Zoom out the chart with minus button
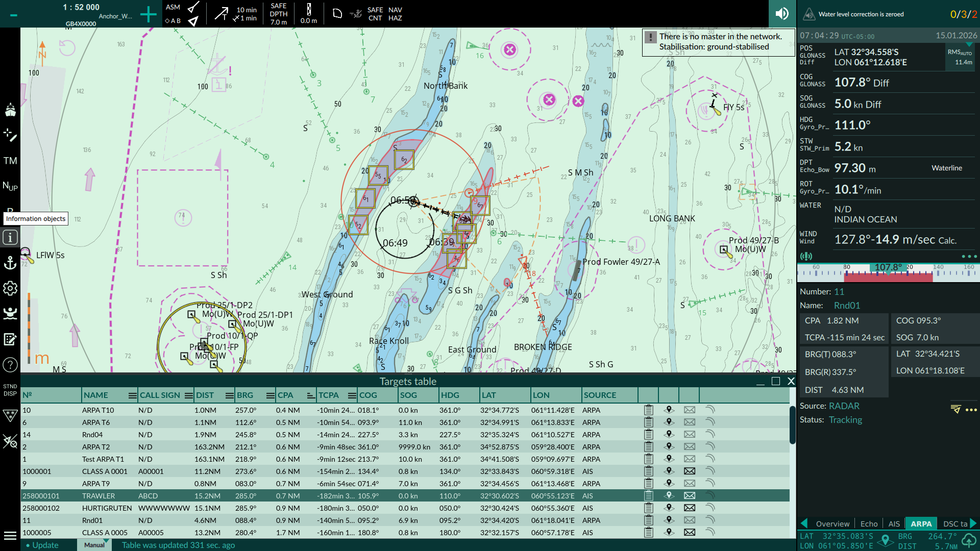Viewport: 980px width, 551px height. tap(14, 15)
